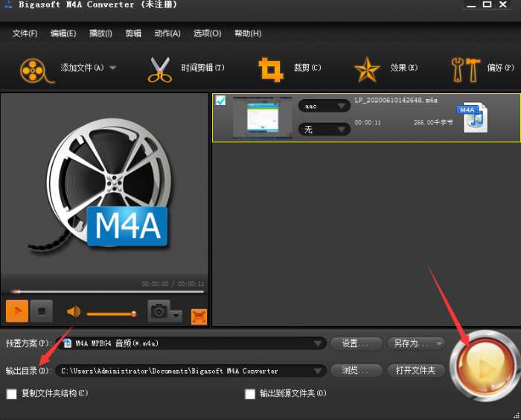521x420 pixels.
Task: Maximize the Bigasoft M4A Converter window
Action: pyautogui.click(x=487, y=4)
